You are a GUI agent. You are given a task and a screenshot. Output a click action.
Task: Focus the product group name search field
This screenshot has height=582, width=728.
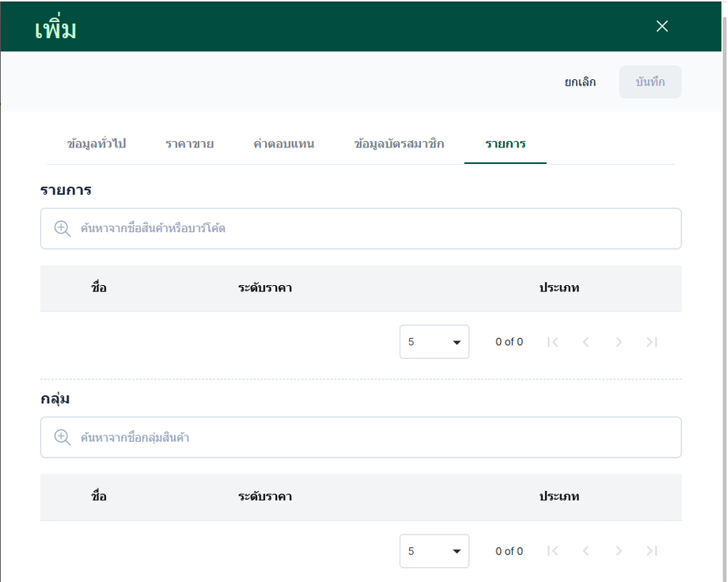click(x=361, y=438)
